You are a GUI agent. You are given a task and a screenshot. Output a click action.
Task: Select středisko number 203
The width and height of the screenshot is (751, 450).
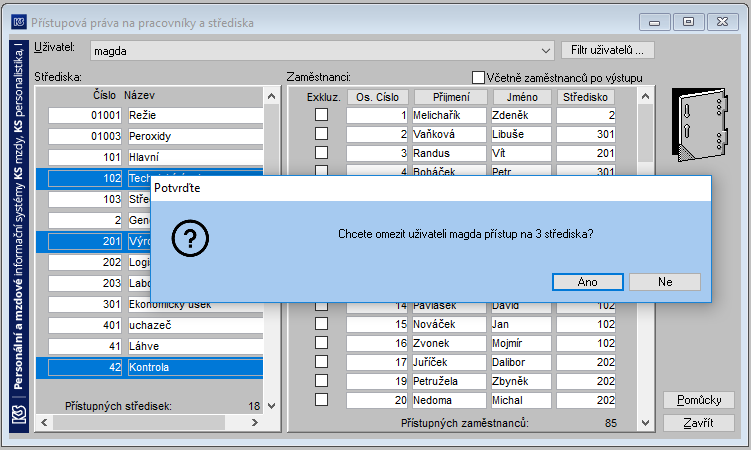(x=85, y=283)
